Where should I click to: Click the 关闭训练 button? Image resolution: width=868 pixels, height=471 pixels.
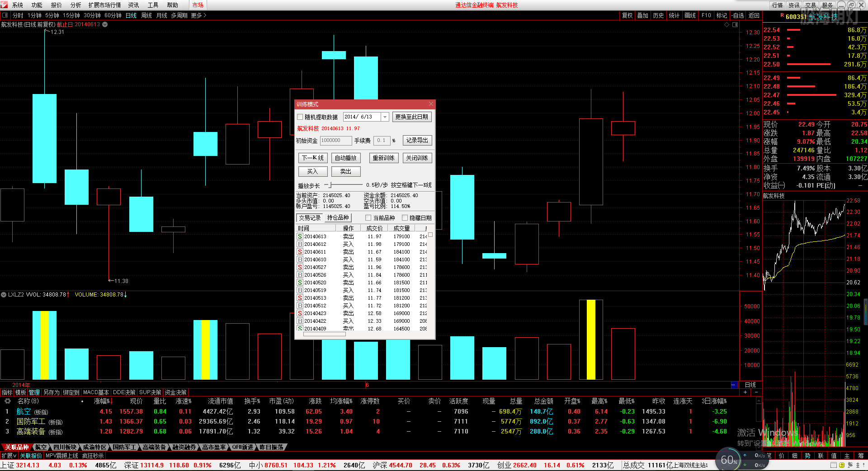(x=417, y=158)
